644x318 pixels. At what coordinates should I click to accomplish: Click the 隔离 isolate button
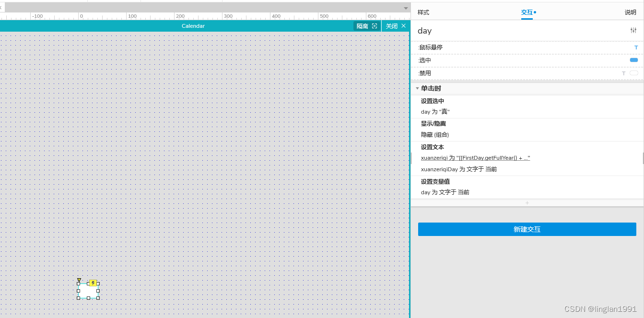[x=363, y=26]
